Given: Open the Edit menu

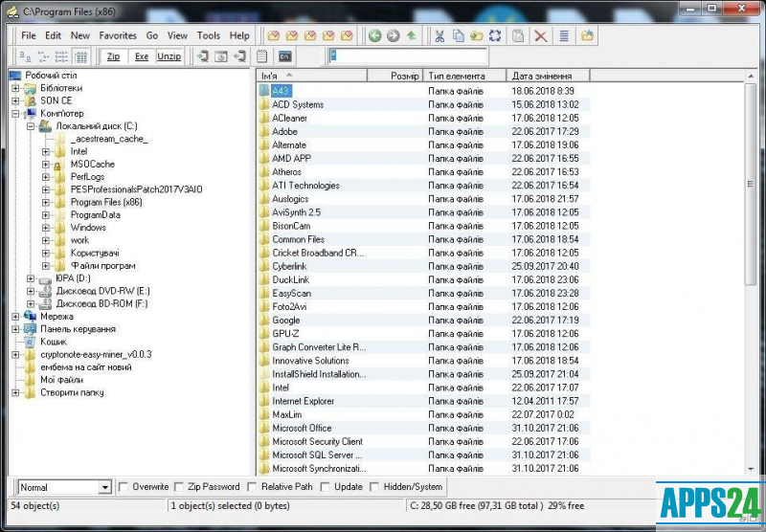Looking at the screenshot, I should [53, 35].
